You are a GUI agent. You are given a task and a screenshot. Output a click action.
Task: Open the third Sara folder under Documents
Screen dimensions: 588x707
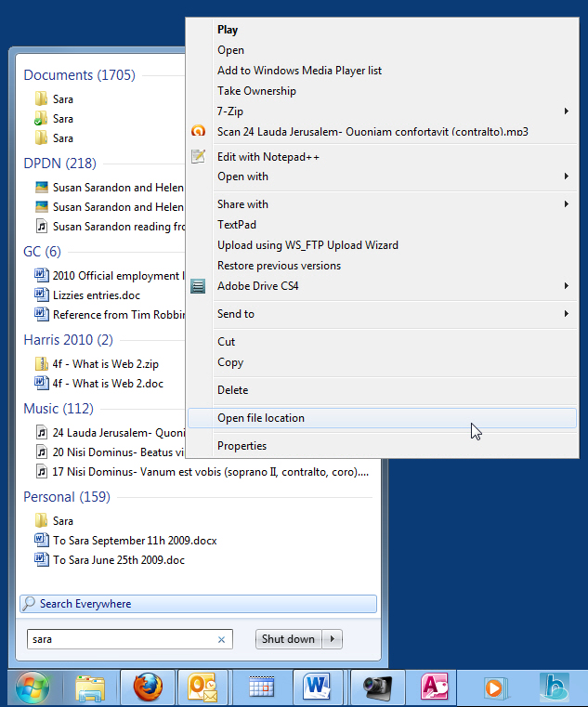54,138
